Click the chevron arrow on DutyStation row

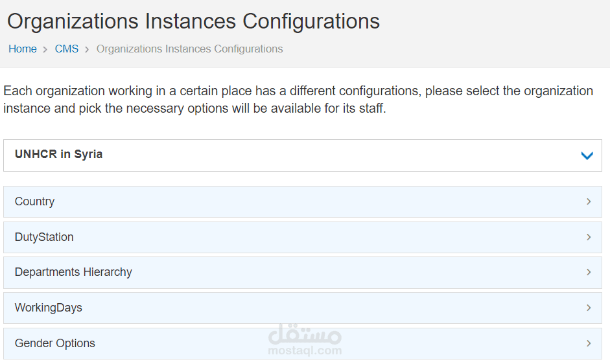tap(589, 237)
